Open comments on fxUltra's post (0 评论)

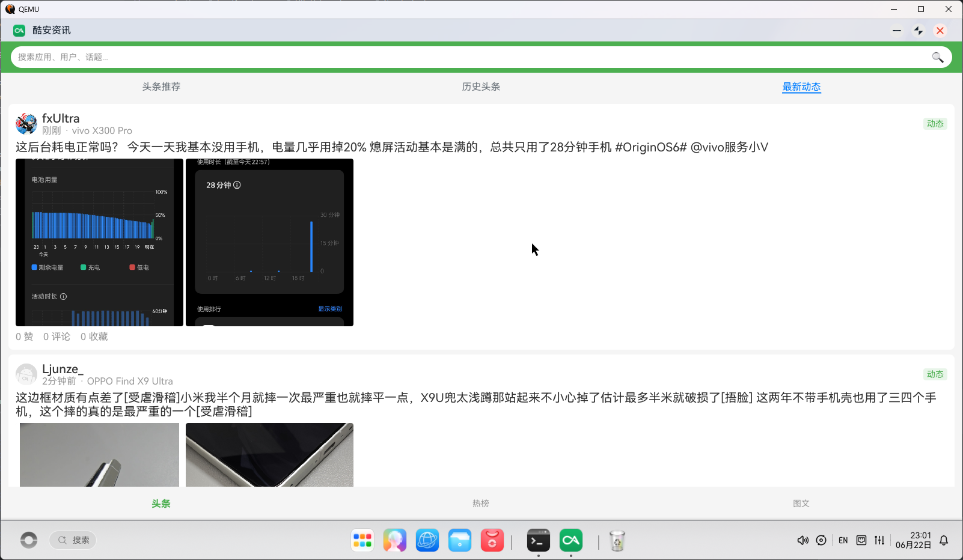coord(57,336)
